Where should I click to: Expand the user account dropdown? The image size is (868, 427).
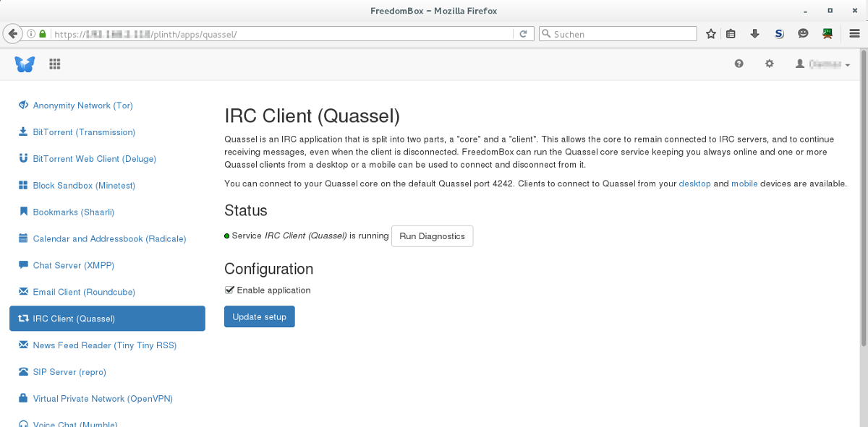pos(822,64)
